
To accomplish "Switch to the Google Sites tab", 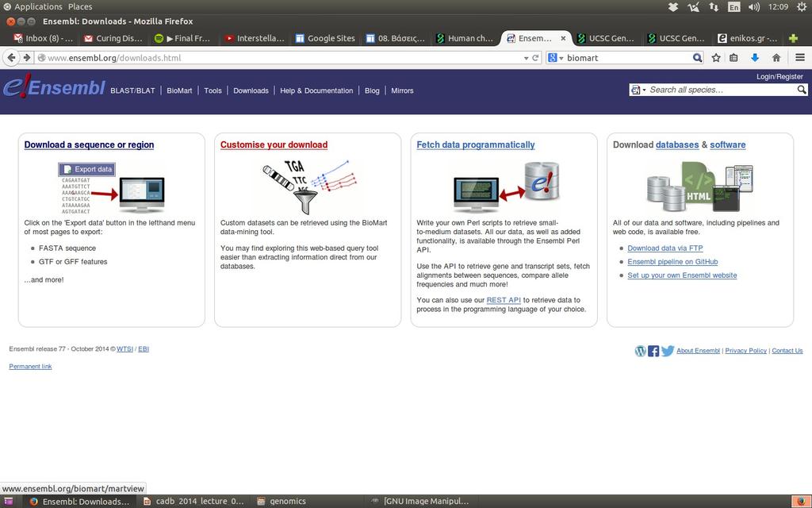I will coord(324,38).
